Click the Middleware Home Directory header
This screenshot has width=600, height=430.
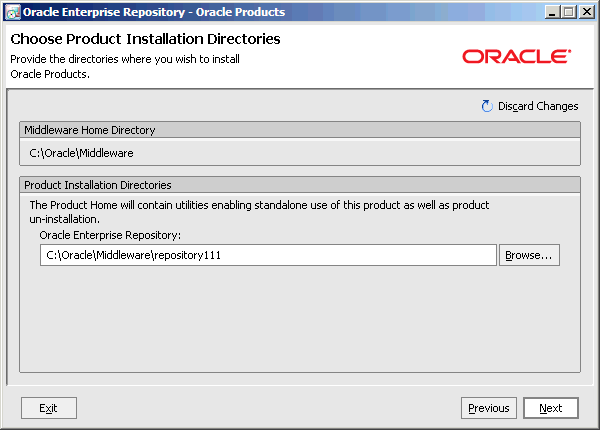pos(300,130)
